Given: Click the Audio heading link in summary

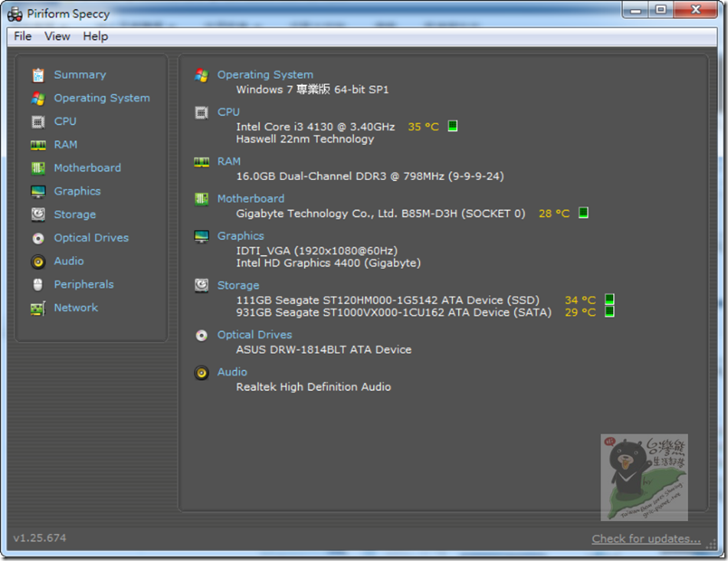Looking at the screenshot, I should coord(232,372).
